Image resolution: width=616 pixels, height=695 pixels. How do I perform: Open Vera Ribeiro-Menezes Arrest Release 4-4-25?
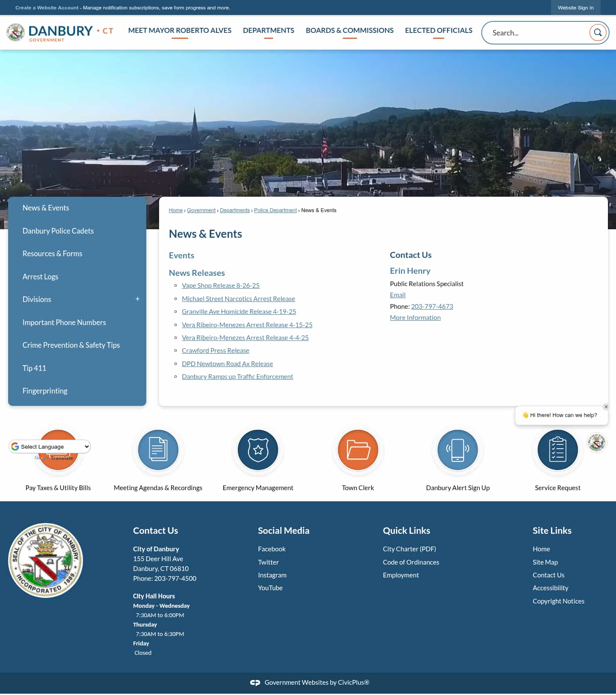click(x=245, y=338)
